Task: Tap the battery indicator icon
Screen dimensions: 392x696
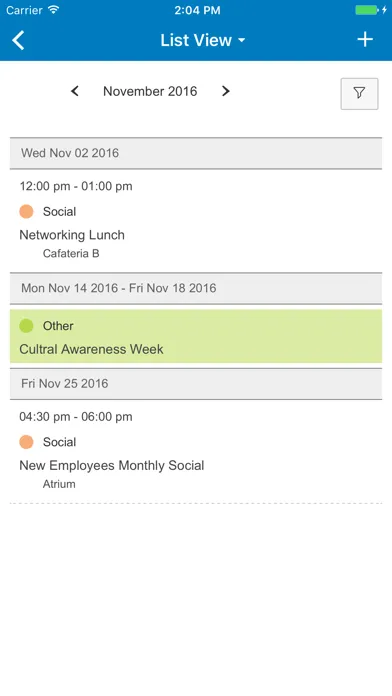Action: tap(368, 10)
